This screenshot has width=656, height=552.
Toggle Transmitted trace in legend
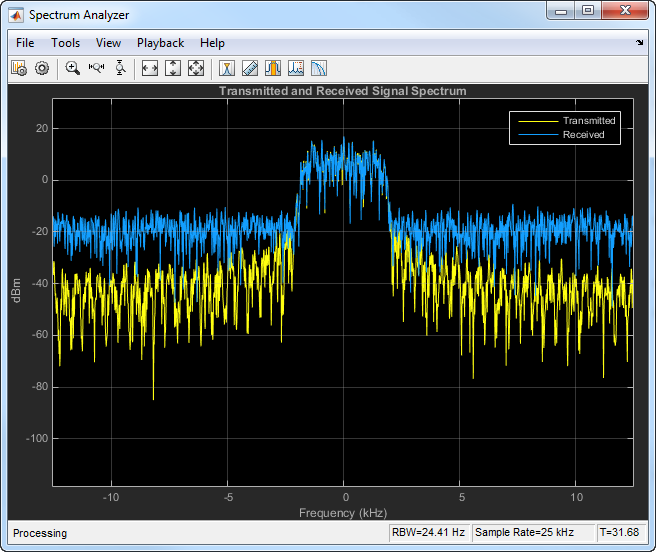(x=589, y=121)
